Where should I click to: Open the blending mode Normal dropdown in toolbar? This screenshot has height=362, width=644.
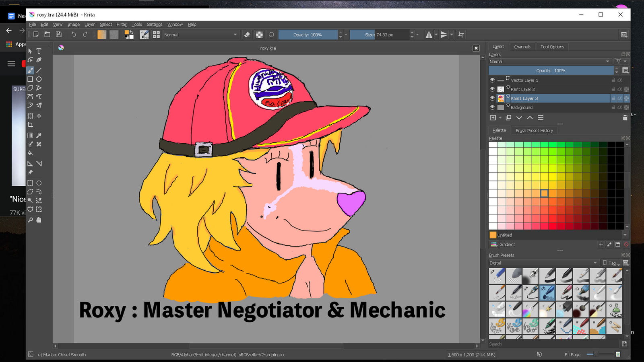click(200, 35)
